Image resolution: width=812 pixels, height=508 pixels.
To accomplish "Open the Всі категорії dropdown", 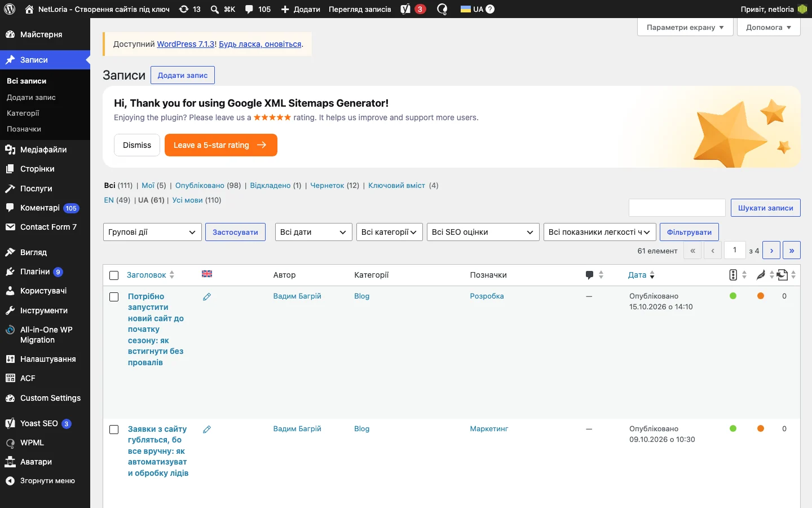I will point(390,232).
